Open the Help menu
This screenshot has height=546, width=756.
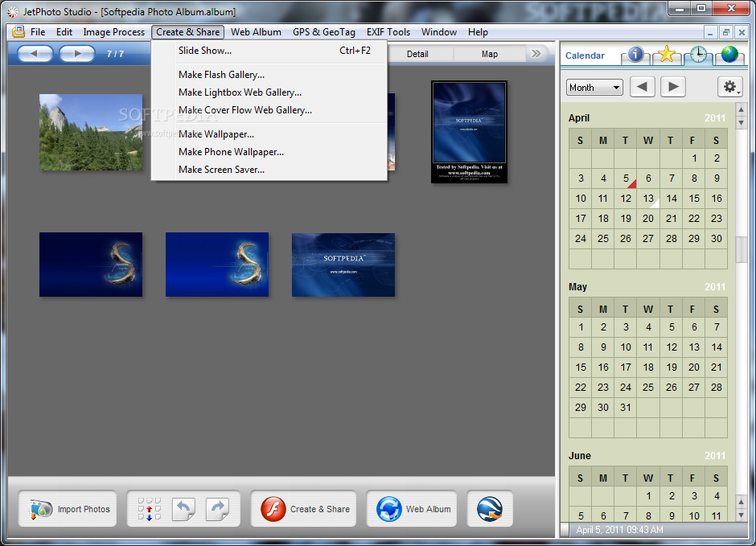tap(478, 32)
